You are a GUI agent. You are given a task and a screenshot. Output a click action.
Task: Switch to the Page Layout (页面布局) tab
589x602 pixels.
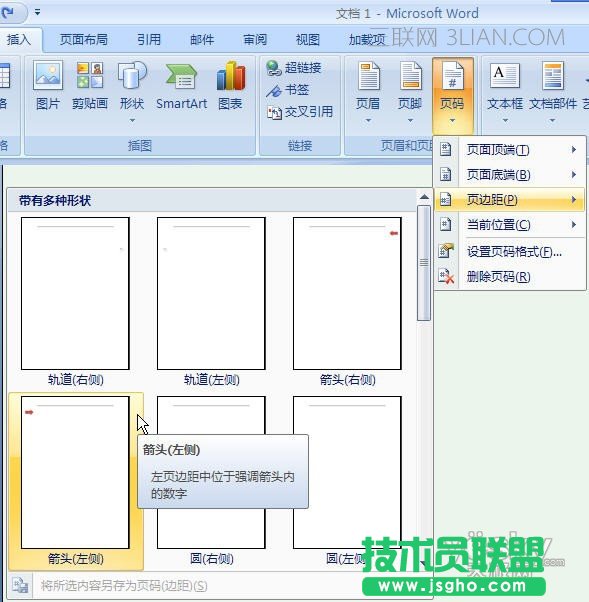(83, 40)
